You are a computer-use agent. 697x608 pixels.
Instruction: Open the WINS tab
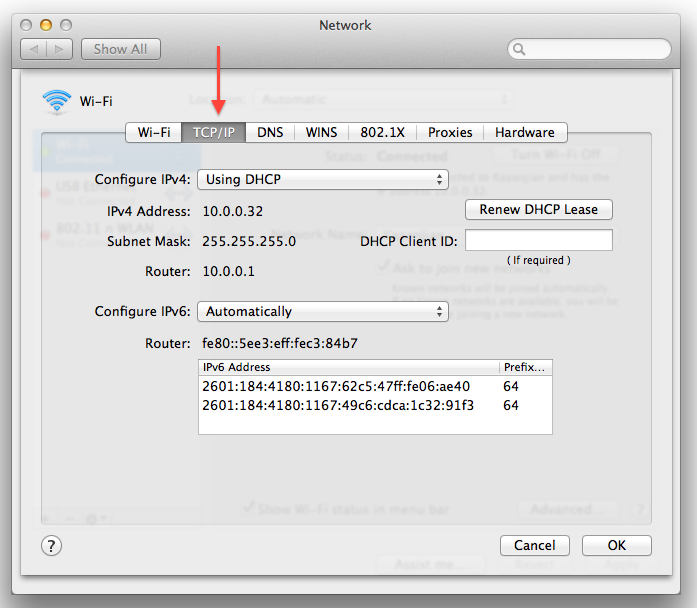point(321,132)
